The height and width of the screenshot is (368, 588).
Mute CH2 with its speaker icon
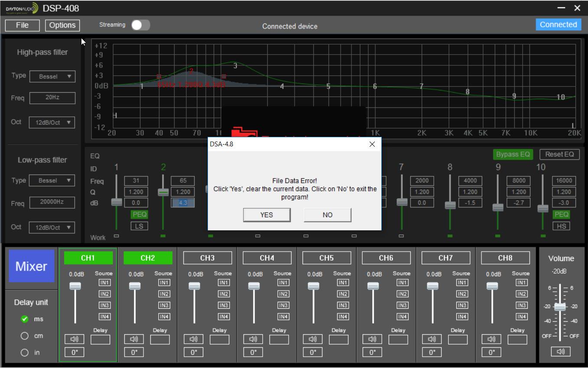click(x=134, y=339)
